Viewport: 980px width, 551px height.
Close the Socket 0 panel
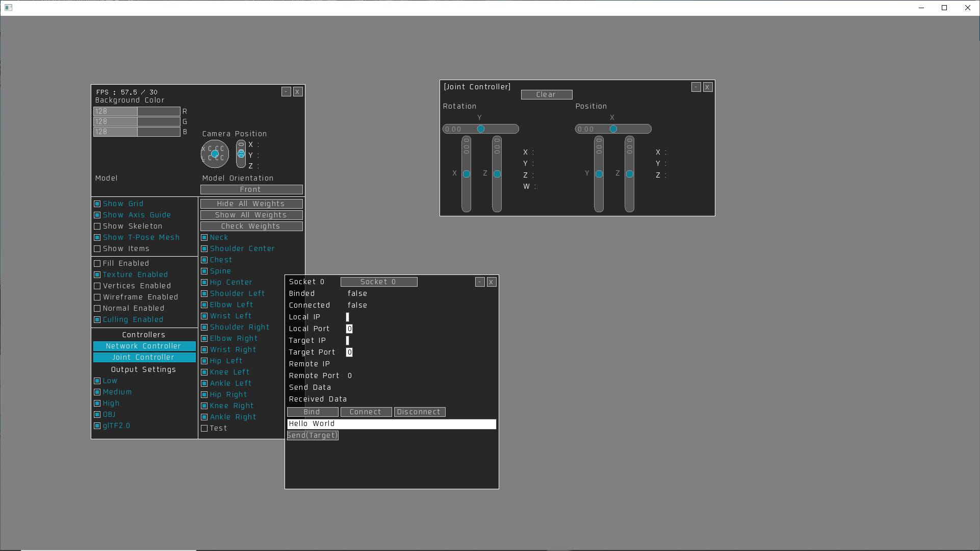(x=492, y=282)
